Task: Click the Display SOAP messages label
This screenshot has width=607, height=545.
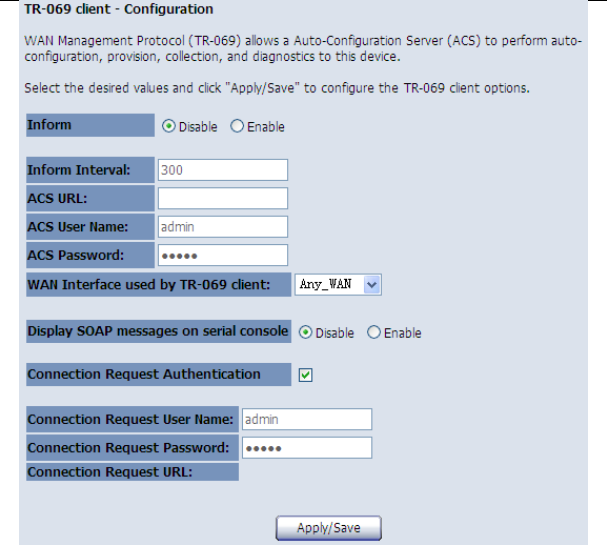Action: pyautogui.click(x=158, y=331)
